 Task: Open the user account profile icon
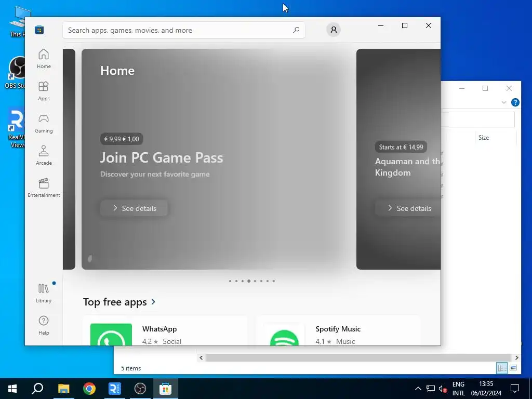[x=334, y=30]
